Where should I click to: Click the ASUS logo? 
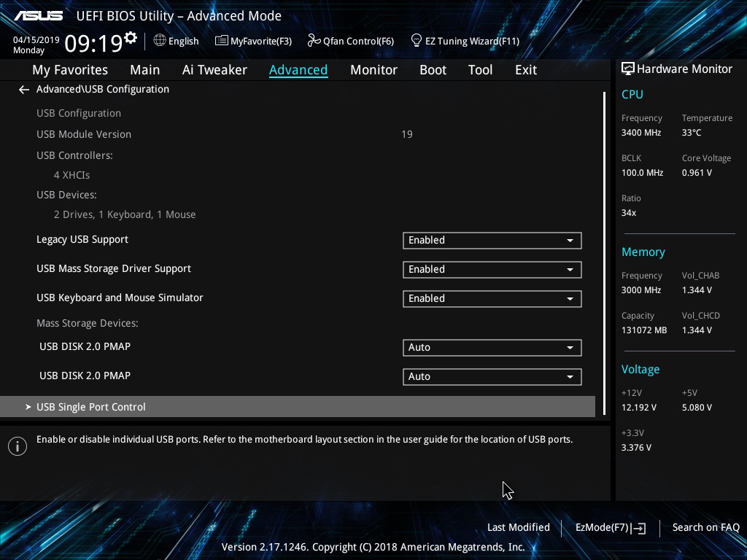pyautogui.click(x=38, y=16)
